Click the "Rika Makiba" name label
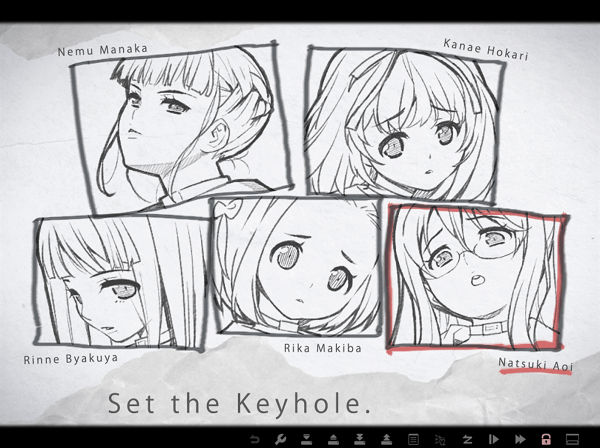The width and height of the screenshot is (600, 448). (323, 348)
